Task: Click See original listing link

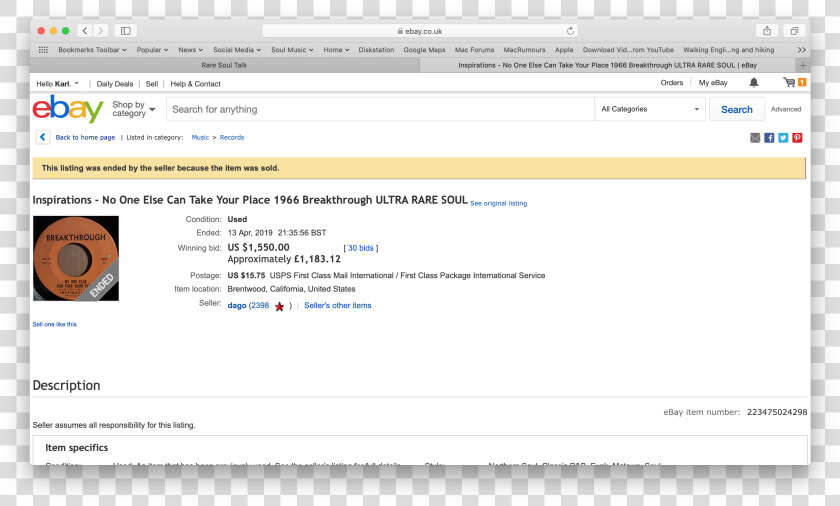Action: 499,203
